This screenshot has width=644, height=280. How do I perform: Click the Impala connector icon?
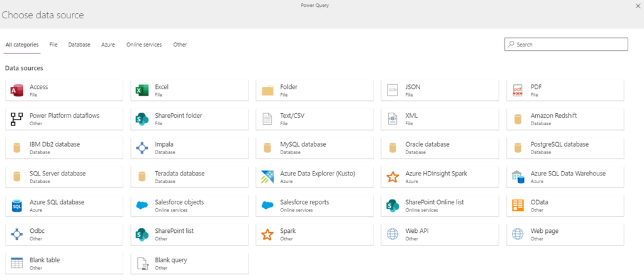coord(142,148)
